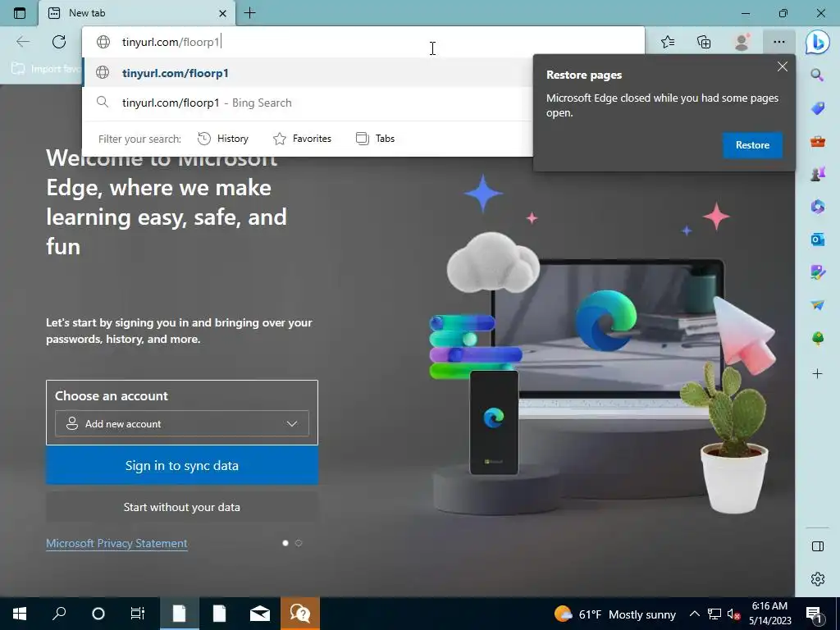Open the notification center icon

click(x=814, y=614)
